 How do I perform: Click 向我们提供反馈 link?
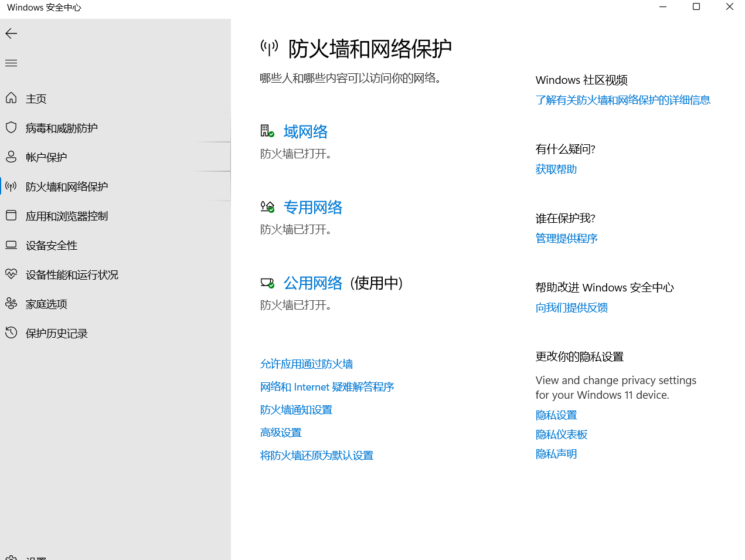(571, 308)
